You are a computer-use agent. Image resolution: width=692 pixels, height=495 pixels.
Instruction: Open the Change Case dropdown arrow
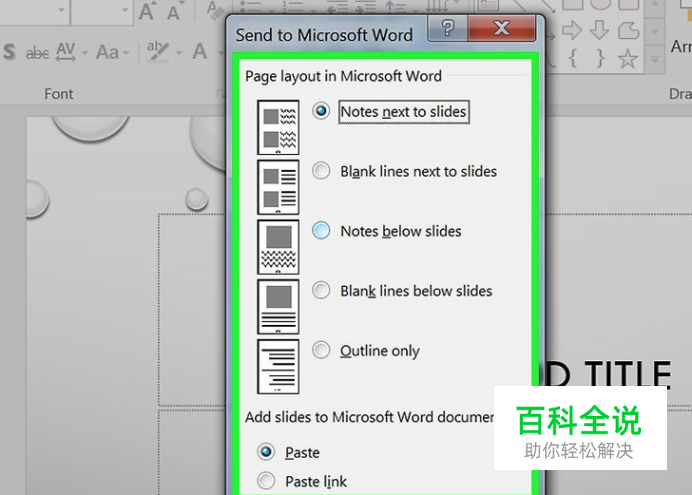point(126,53)
